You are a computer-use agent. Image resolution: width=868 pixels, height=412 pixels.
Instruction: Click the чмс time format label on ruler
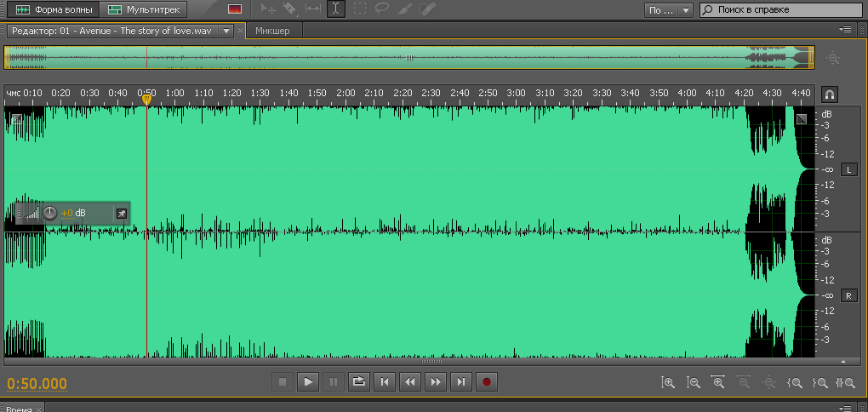pyautogui.click(x=14, y=93)
